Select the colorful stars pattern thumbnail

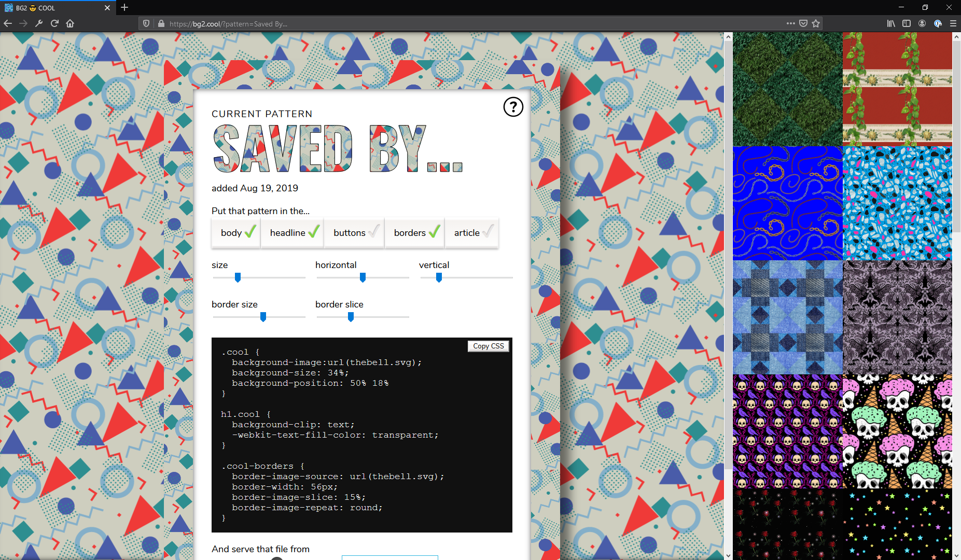[x=897, y=524]
